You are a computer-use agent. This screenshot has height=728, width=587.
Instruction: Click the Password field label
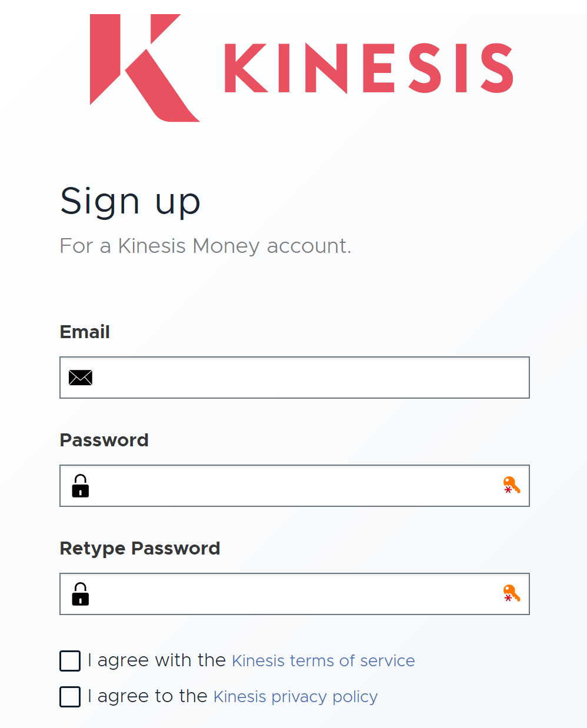point(104,440)
